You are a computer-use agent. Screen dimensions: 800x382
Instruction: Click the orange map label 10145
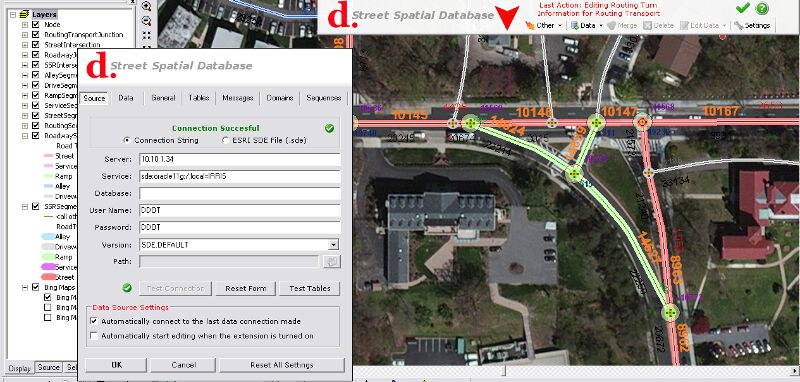tap(410, 115)
